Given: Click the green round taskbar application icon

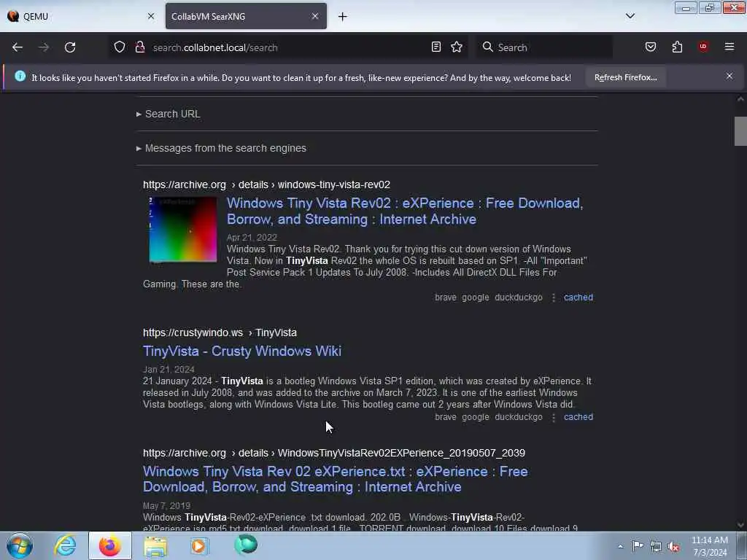Looking at the screenshot, I should 246,545.
